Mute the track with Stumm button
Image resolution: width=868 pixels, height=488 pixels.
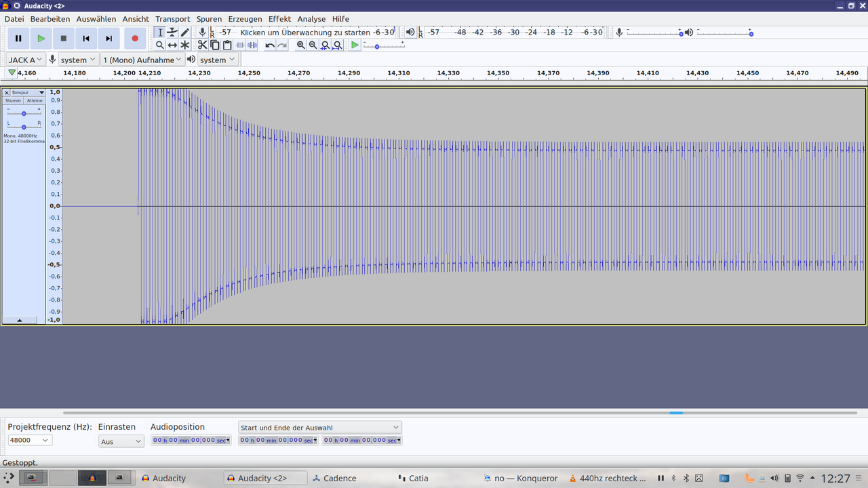tap(14, 100)
